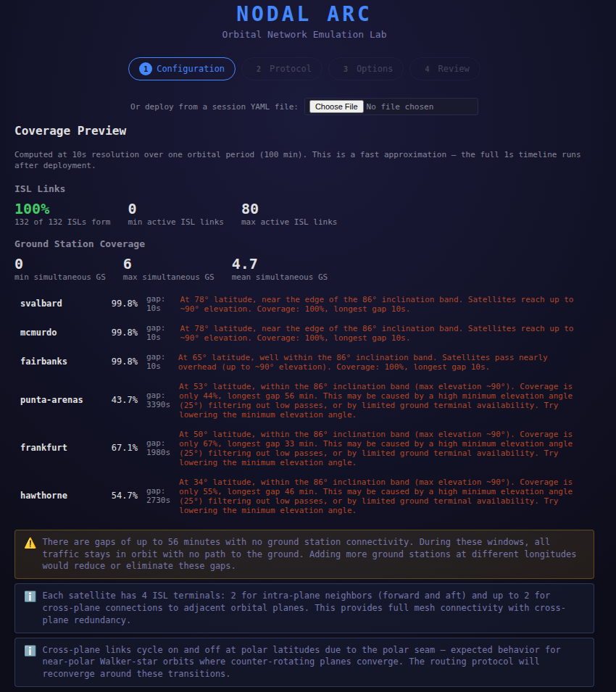Click the info icon beside ISL terminals note

coord(30,596)
